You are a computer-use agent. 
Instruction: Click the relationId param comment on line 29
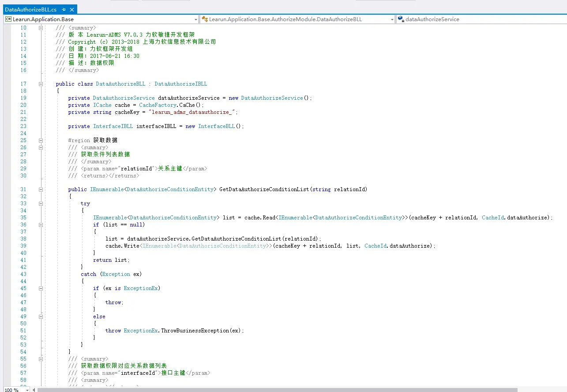[137, 169]
